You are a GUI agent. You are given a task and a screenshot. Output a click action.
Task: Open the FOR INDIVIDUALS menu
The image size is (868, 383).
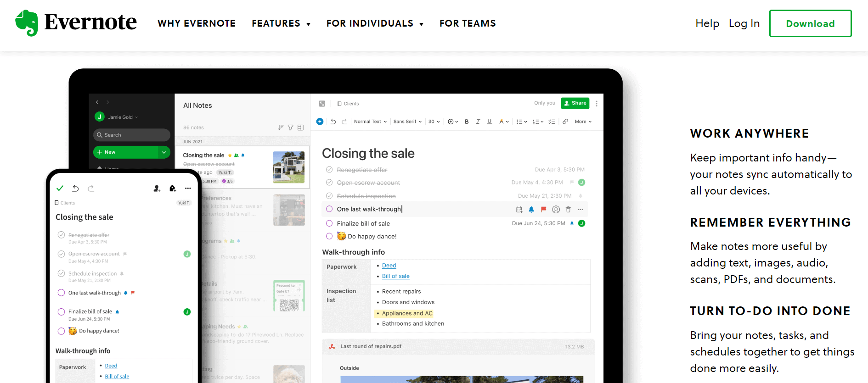click(x=375, y=23)
